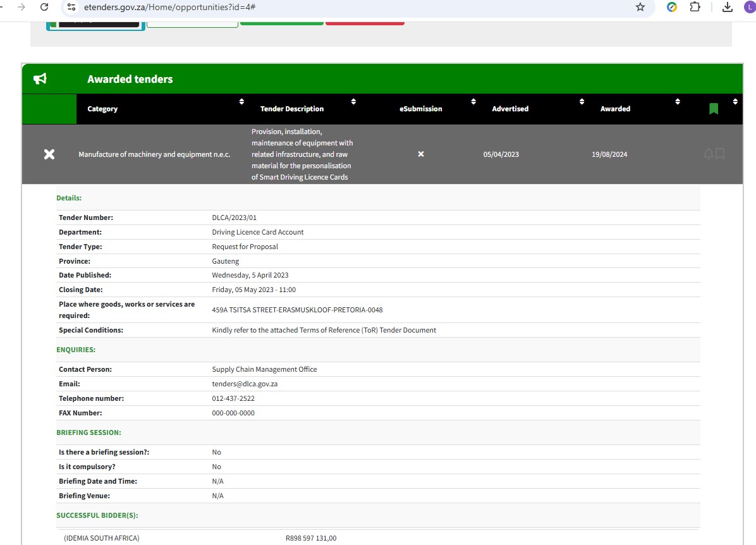Toggle the bookmark outline on the tender row
Screen dimensions: 756x545
coord(720,154)
